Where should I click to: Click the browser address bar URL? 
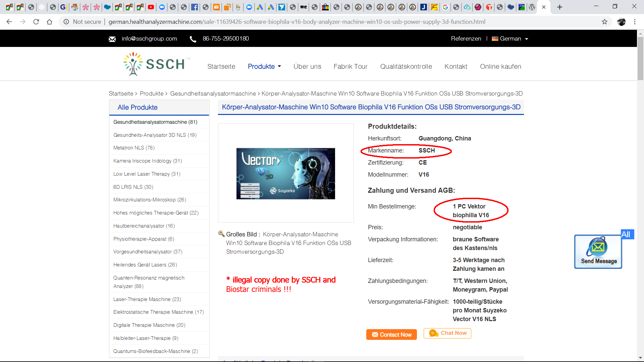click(x=297, y=22)
